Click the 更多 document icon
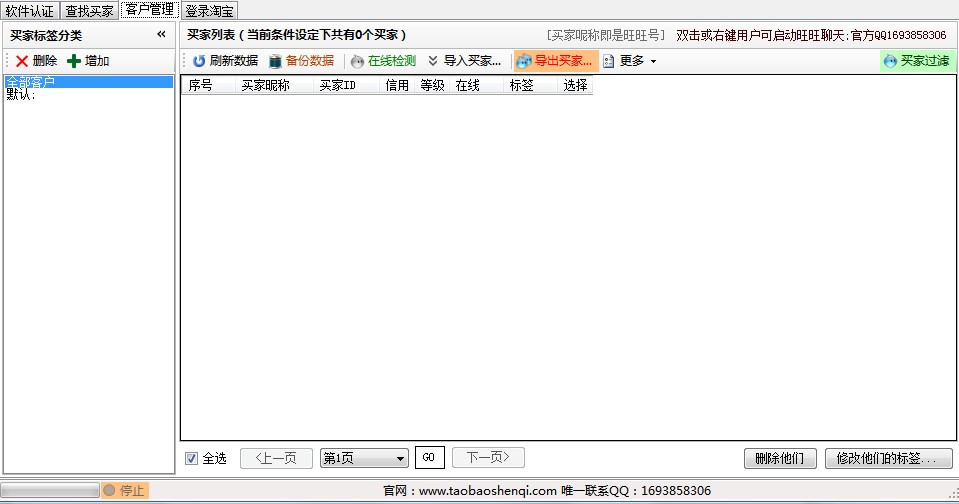Screen dimensions: 959x504 (x=609, y=61)
